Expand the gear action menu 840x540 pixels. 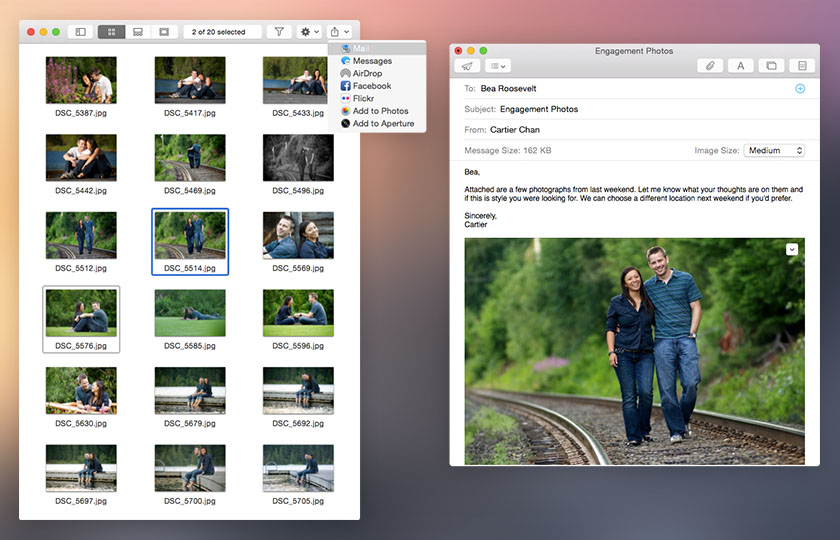pyautogui.click(x=309, y=32)
